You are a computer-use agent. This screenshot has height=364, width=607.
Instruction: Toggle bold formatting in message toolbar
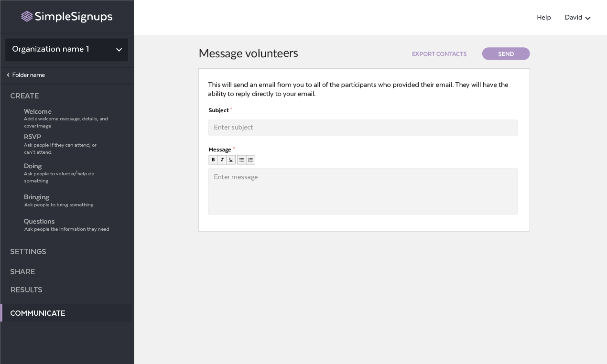click(x=213, y=160)
